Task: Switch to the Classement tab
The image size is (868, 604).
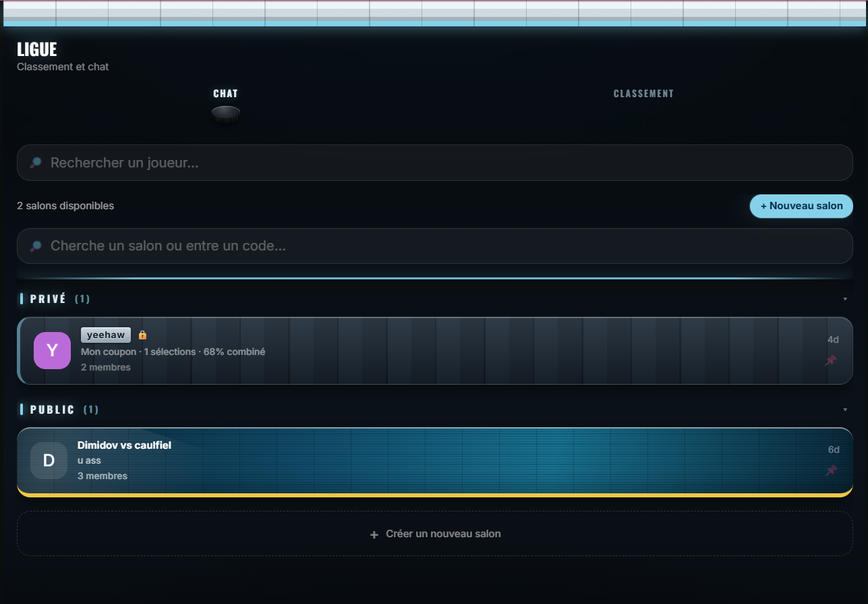Action: tap(643, 94)
